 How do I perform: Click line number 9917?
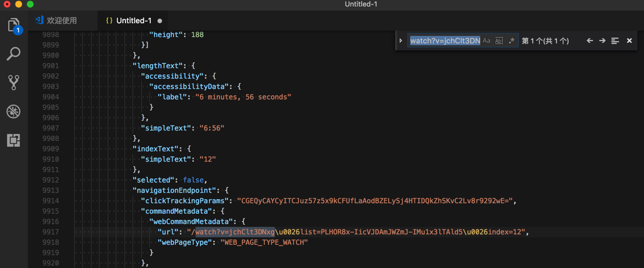click(50, 232)
